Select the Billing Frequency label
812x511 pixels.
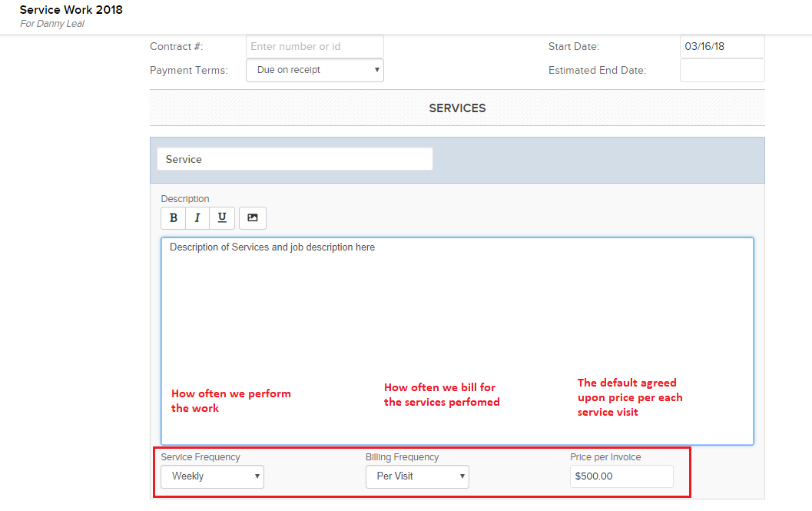[403, 457]
